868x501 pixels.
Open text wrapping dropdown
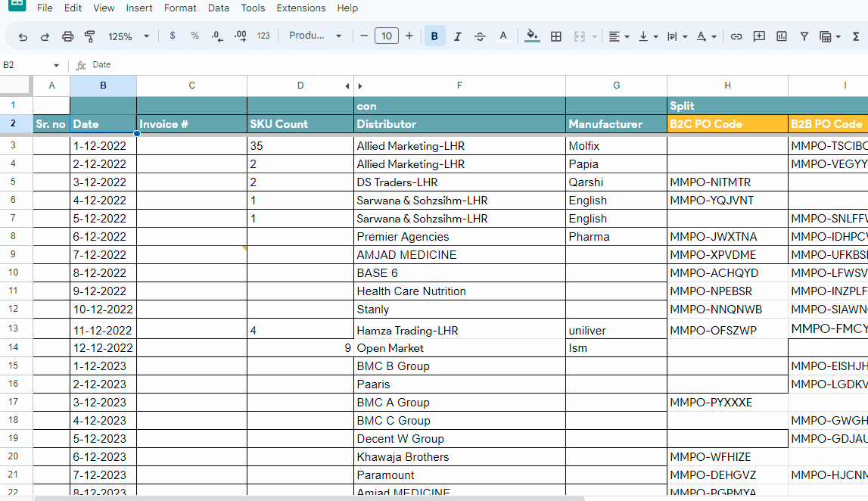click(677, 36)
